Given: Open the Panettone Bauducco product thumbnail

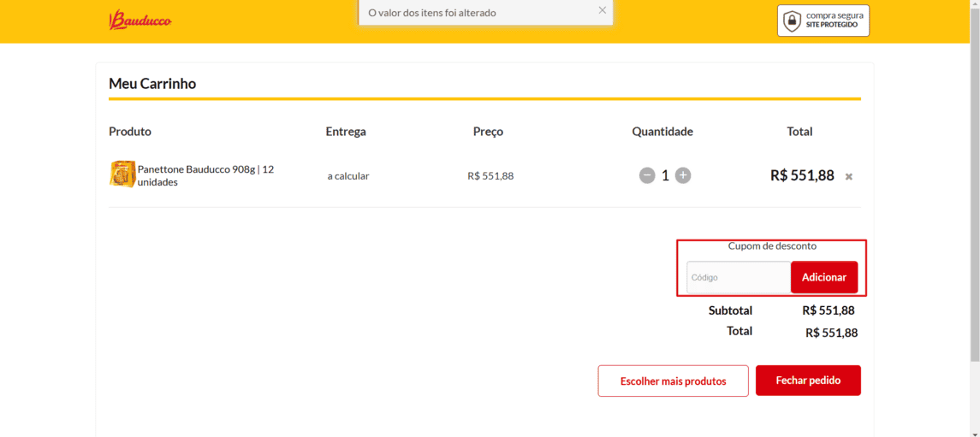Looking at the screenshot, I should pos(122,174).
